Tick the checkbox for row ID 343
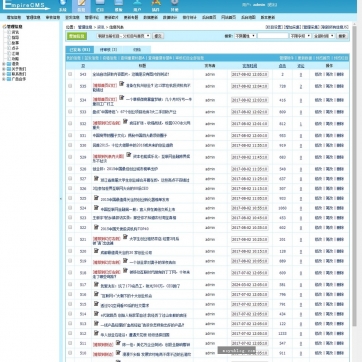This screenshot has height=362, width=362. click(70, 74)
